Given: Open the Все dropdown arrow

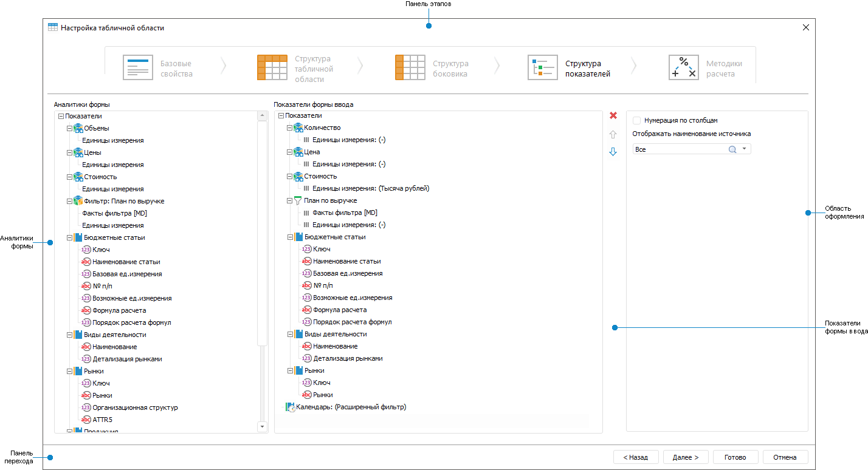Looking at the screenshot, I should coord(744,149).
